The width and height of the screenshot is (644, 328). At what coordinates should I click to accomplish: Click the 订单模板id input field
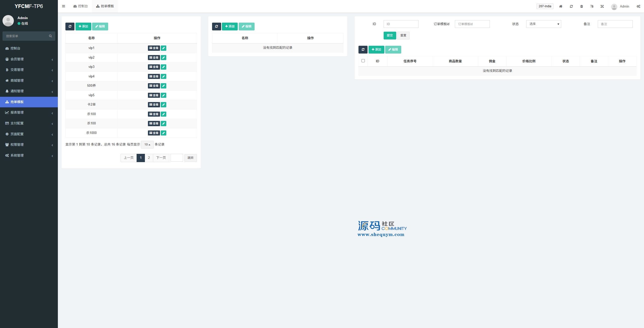tap(472, 24)
